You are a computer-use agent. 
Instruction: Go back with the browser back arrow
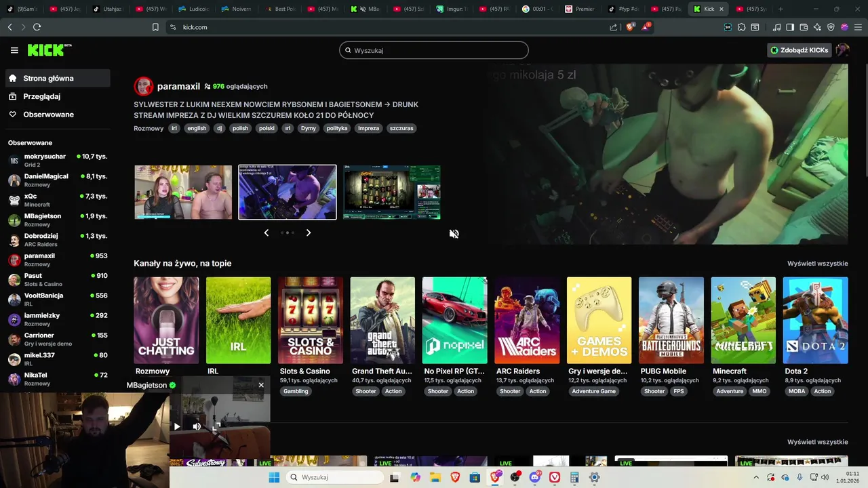(x=9, y=27)
